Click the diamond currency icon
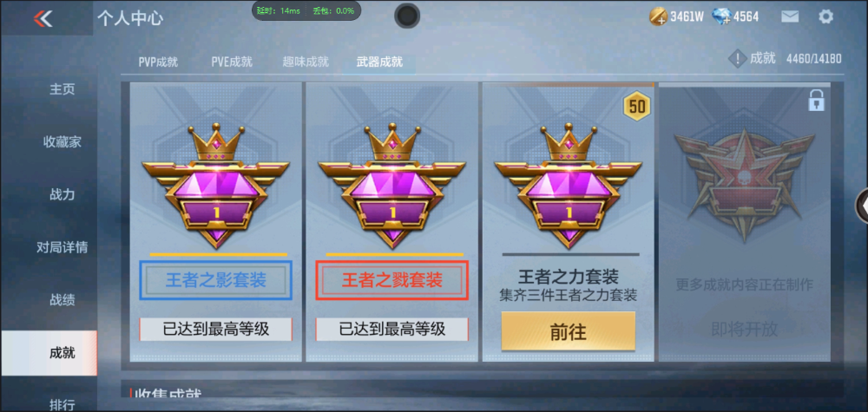This screenshot has height=412, width=868. pos(722,16)
